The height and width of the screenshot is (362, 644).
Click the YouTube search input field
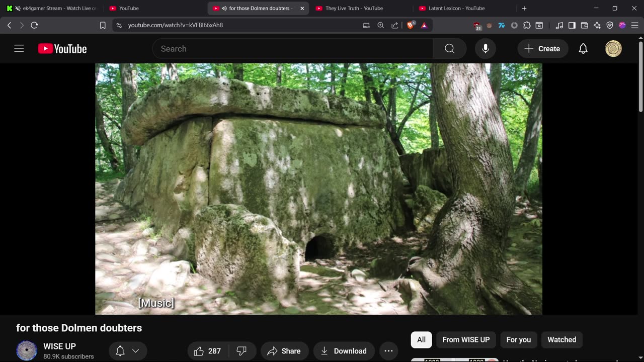[292, 49]
